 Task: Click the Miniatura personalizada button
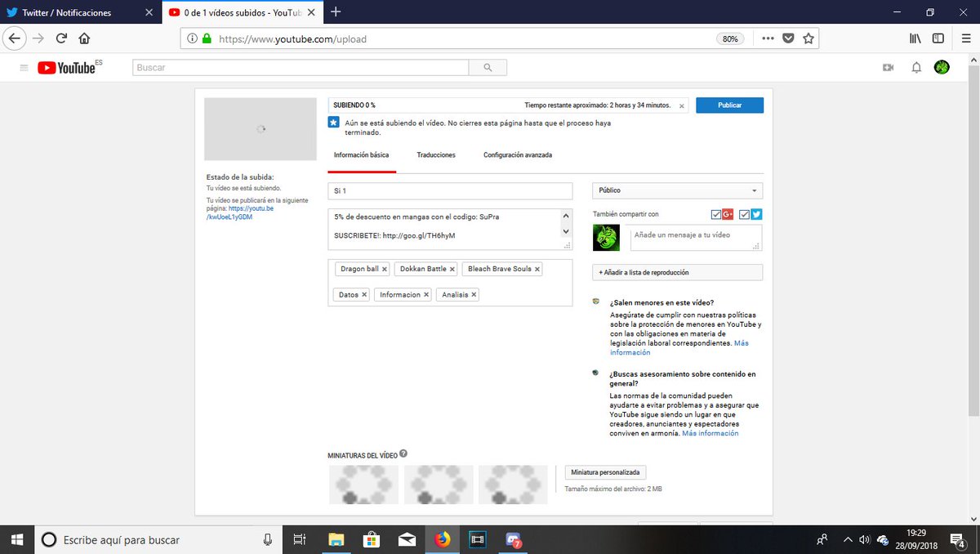pos(606,472)
